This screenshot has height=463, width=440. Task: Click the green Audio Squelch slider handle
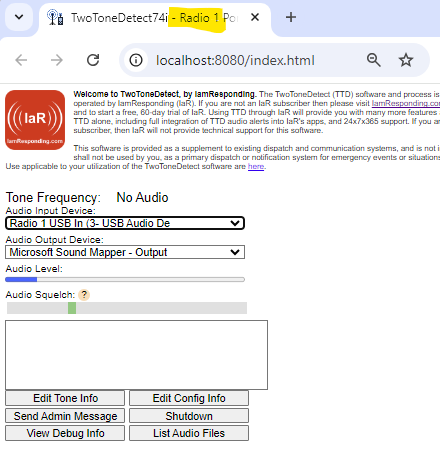tap(72, 308)
